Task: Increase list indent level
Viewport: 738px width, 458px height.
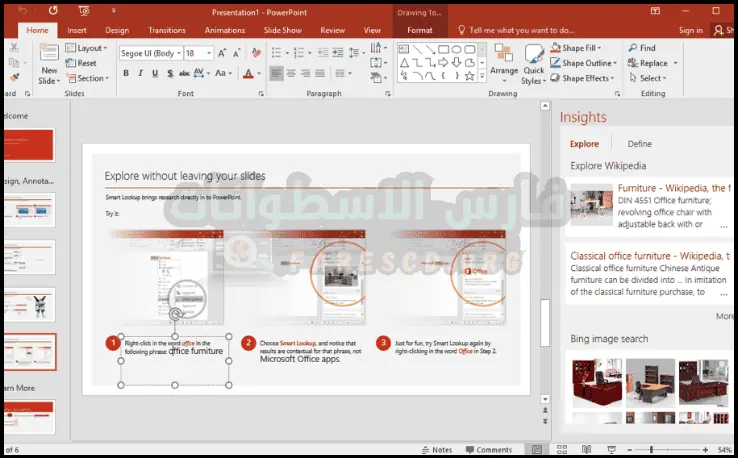Action: tap(337, 52)
